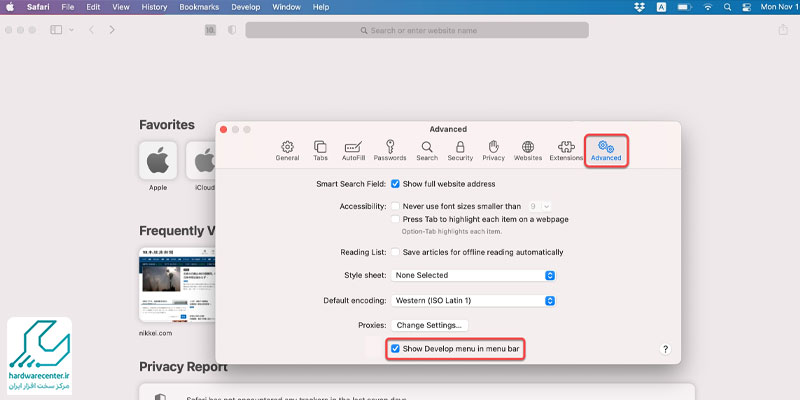Open the keyboard input source menu
The width and height of the screenshot is (800, 400).
[x=661, y=7]
